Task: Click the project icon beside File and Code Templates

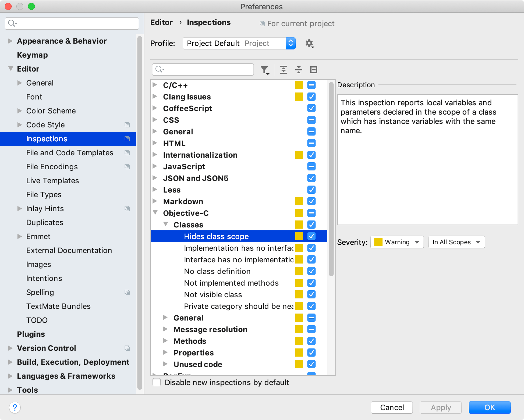Action: 127,153
